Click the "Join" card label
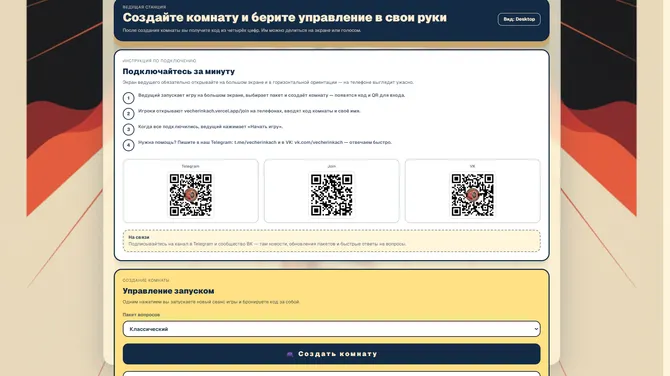Image resolution: width=670 pixels, height=376 pixels. [x=332, y=166]
